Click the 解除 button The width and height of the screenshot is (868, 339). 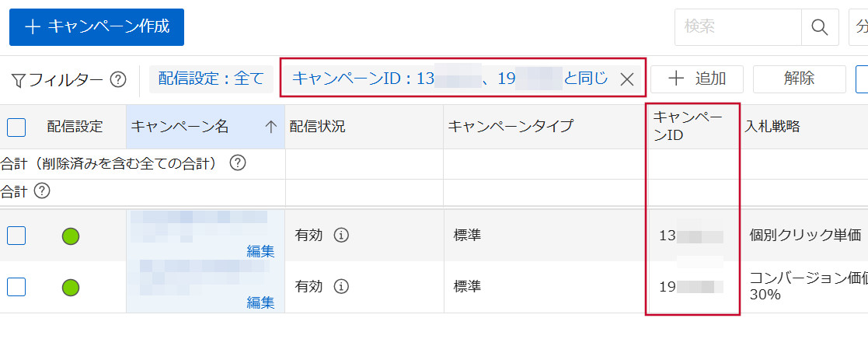coord(799,79)
